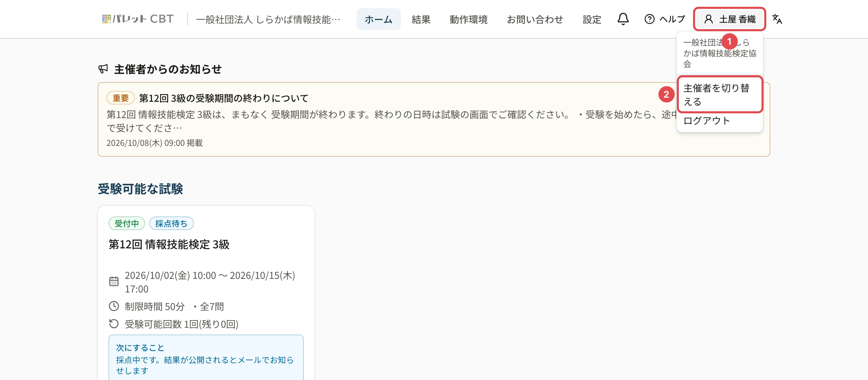Open the 設定 tab
This screenshot has height=380, width=868.
coord(592,19)
